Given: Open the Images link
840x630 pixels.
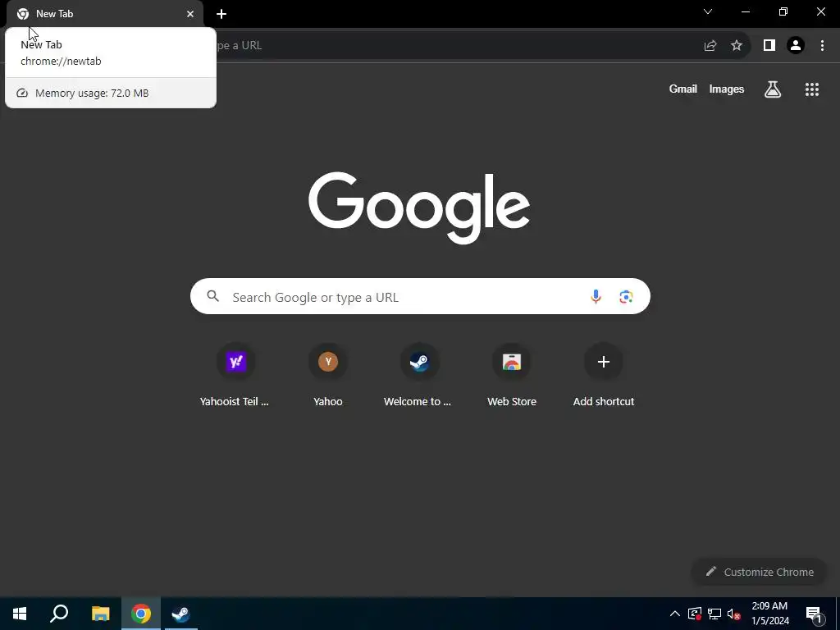Looking at the screenshot, I should 727,89.
